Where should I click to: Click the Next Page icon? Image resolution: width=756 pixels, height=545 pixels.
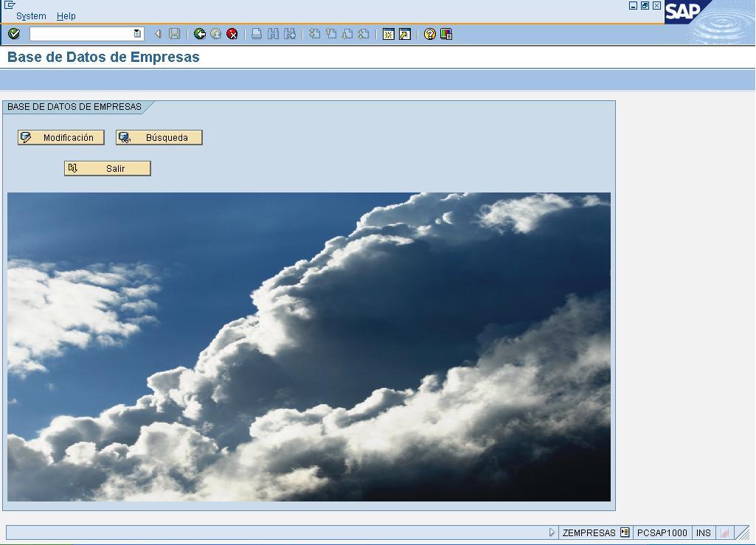[347, 34]
